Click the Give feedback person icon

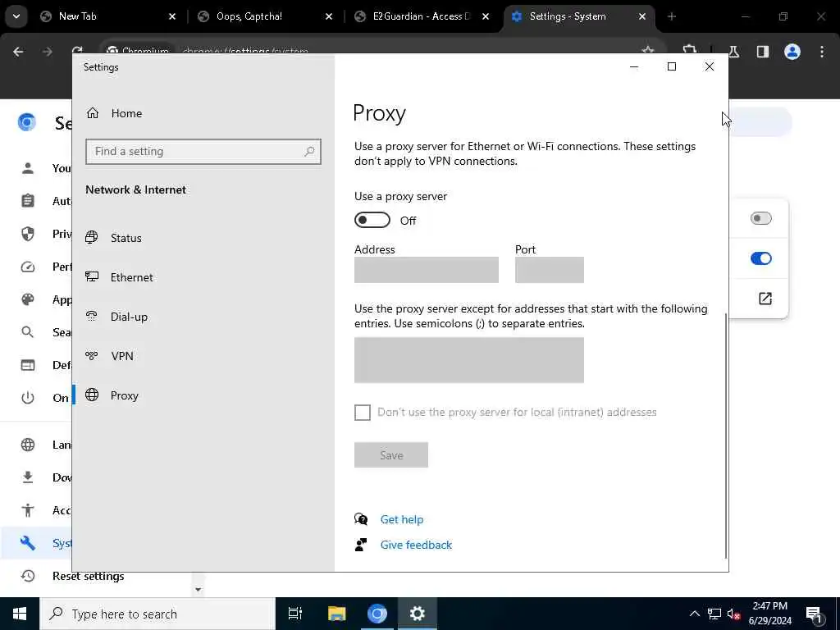click(361, 545)
